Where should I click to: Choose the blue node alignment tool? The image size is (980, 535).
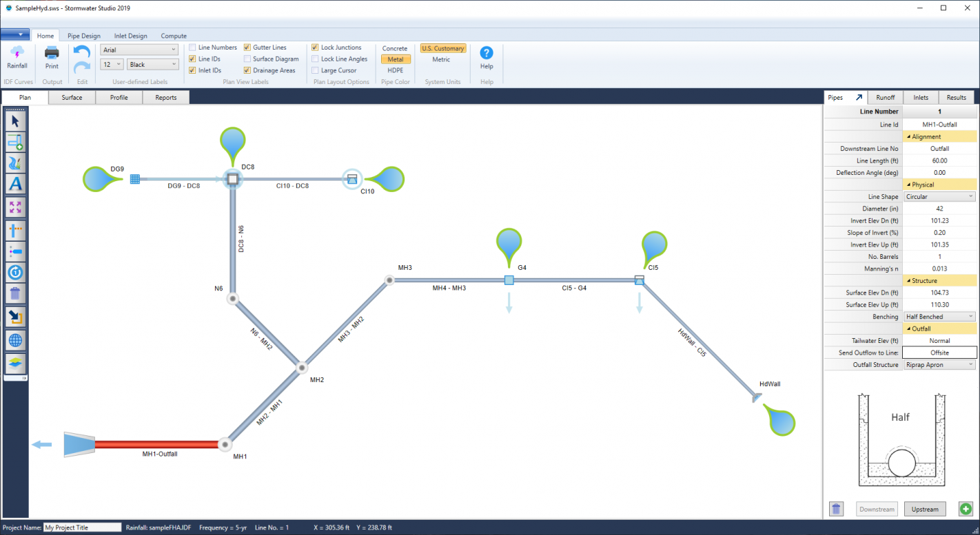tap(15, 251)
